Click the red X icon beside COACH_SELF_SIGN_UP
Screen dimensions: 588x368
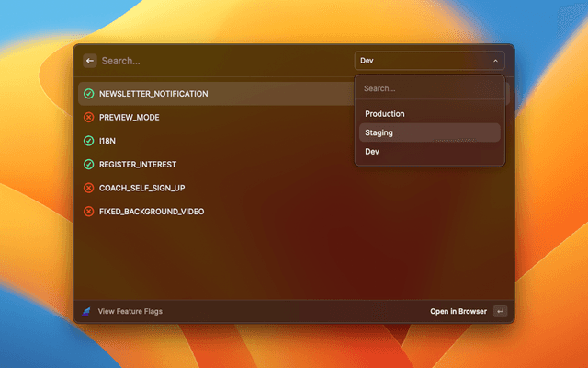[89, 188]
